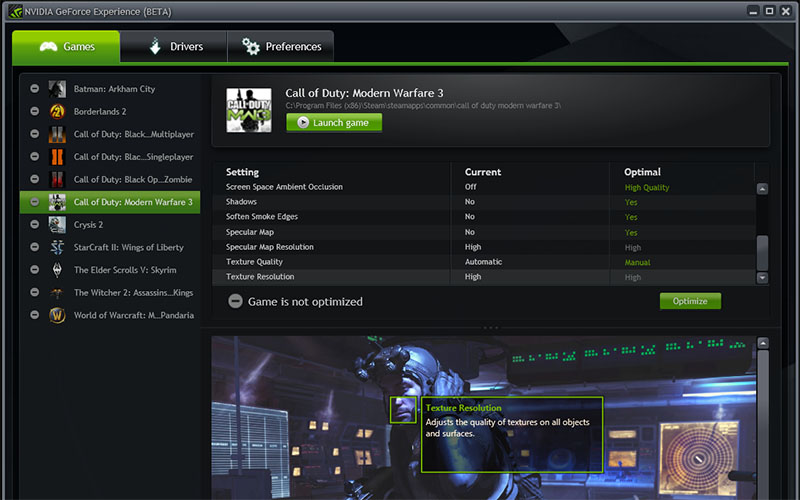Click the minus status icon beside Call of Duty: Blac...Singleplayer
Viewport: 800px width, 500px height.
click(34, 157)
